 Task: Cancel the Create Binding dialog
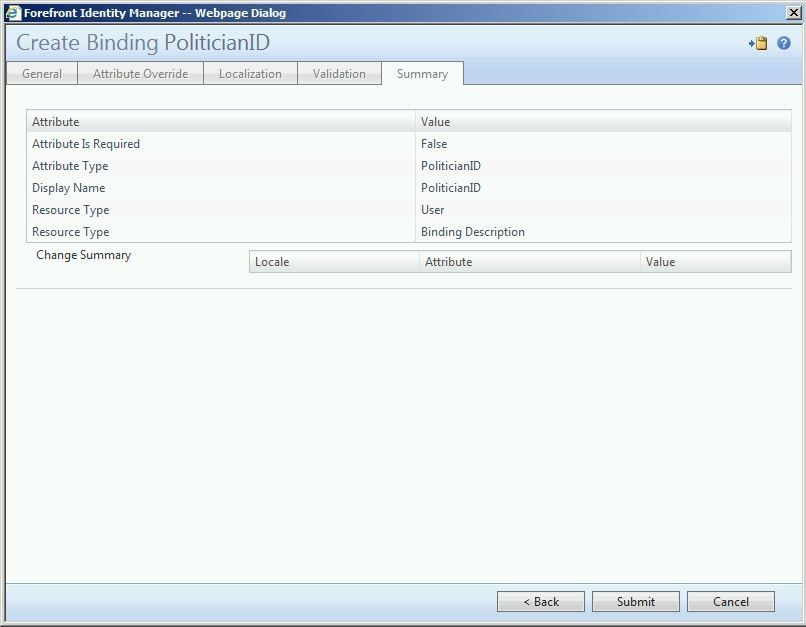click(x=730, y=601)
